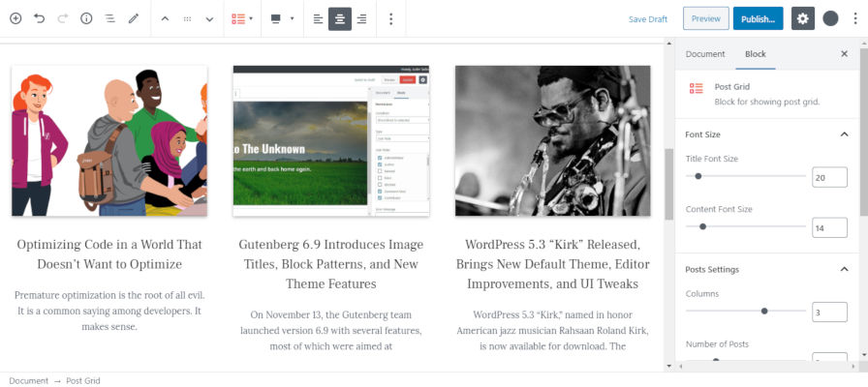Adjust the Title Font Size slider
868x387 pixels.
[746, 176]
